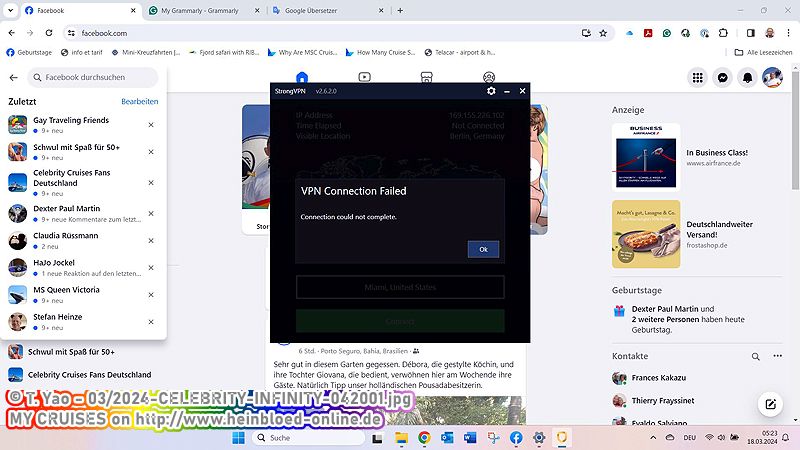Click the DEU language indicator in tray

pyautogui.click(x=689, y=438)
